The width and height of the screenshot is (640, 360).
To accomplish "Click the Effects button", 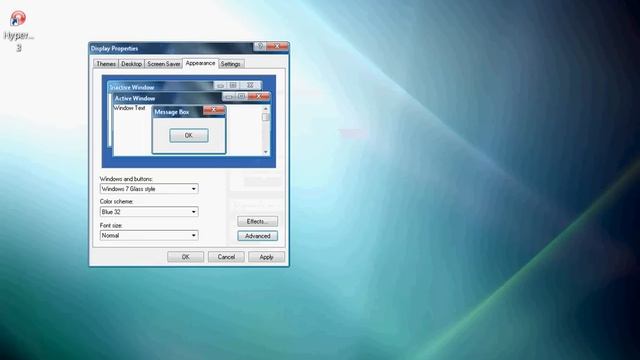I will click(x=258, y=221).
